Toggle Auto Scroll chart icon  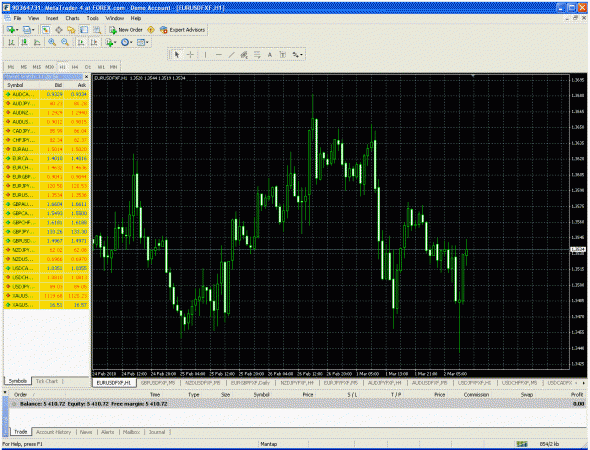(x=81, y=43)
